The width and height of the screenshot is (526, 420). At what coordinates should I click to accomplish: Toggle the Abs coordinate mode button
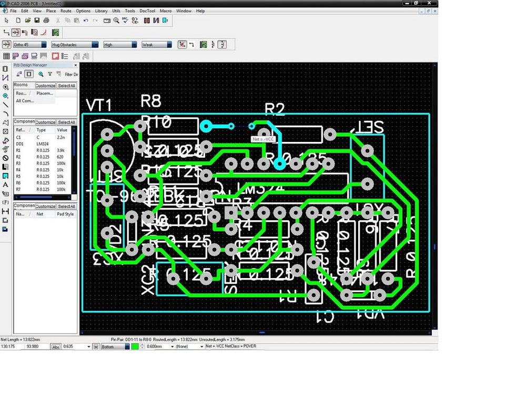(x=56, y=347)
